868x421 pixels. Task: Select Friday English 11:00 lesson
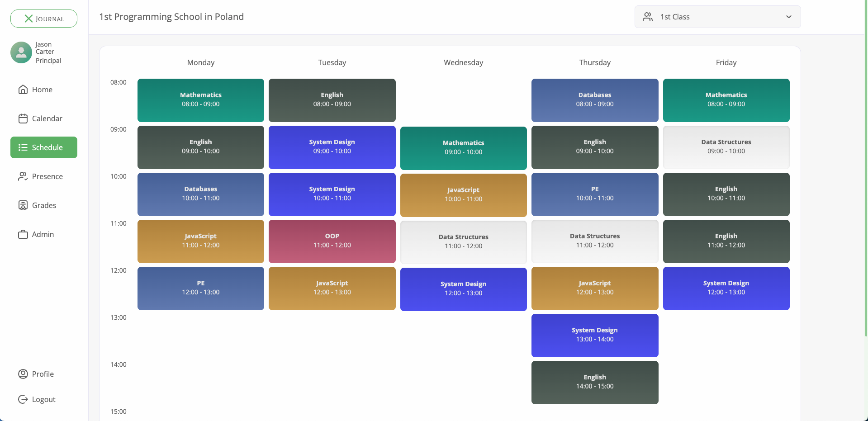tap(726, 241)
